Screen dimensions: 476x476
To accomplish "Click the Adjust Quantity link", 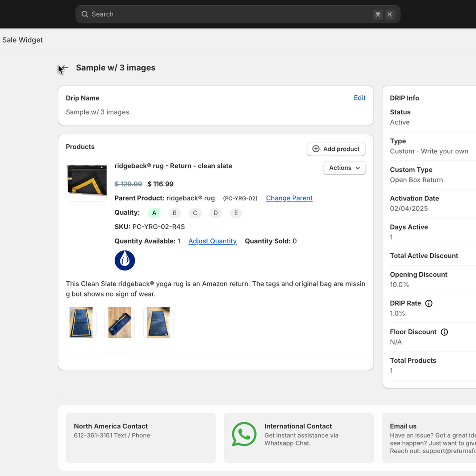I will pos(212,241).
